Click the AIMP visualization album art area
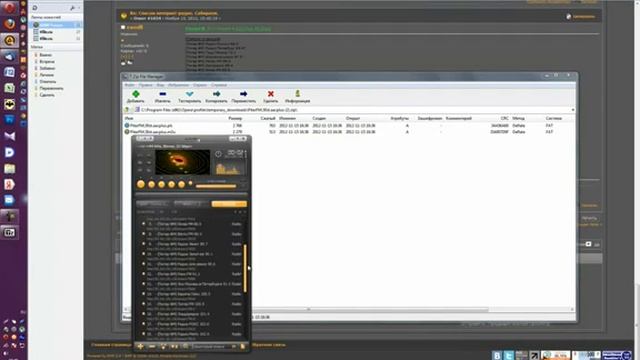Image resolution: width=640 pixels, height=360 pixels. (182, 162)
